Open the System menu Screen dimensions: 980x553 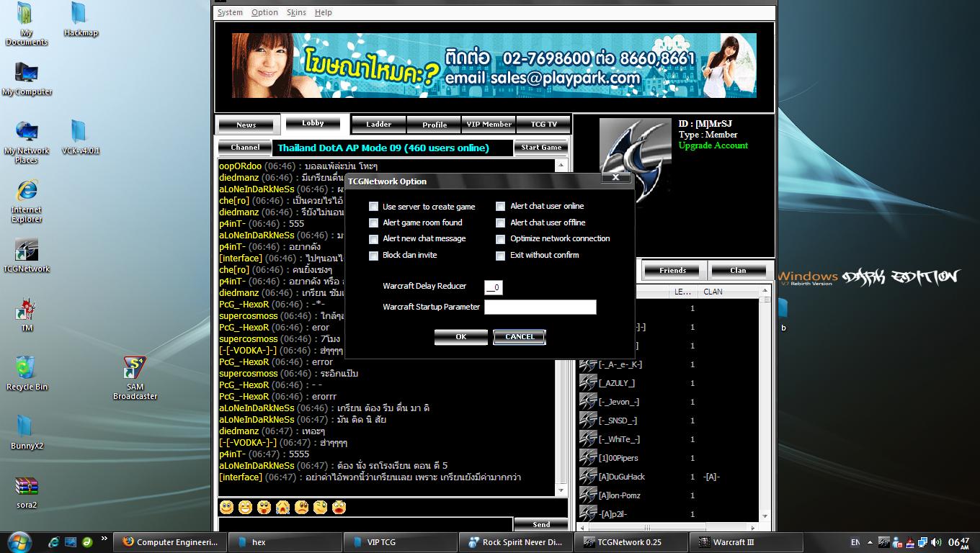coord(230,12)
